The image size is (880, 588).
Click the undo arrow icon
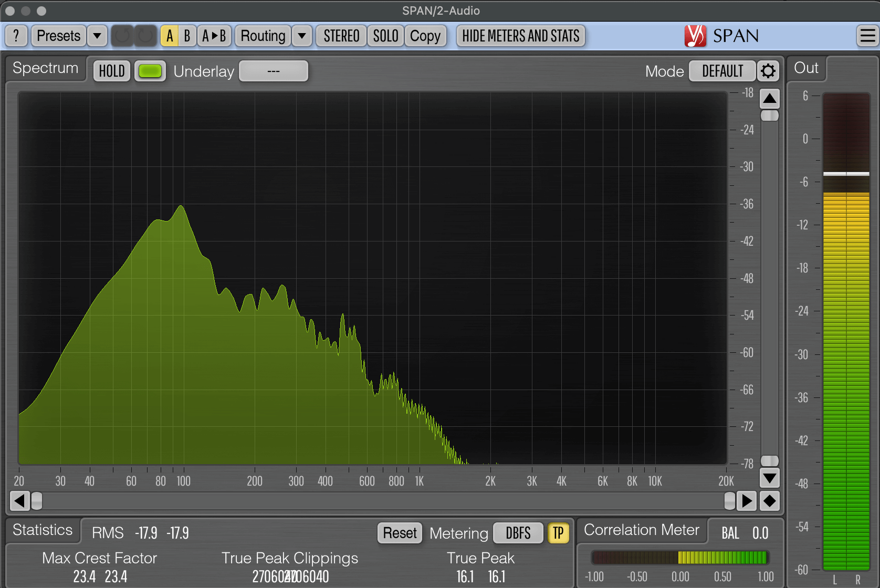click(122, 36)
